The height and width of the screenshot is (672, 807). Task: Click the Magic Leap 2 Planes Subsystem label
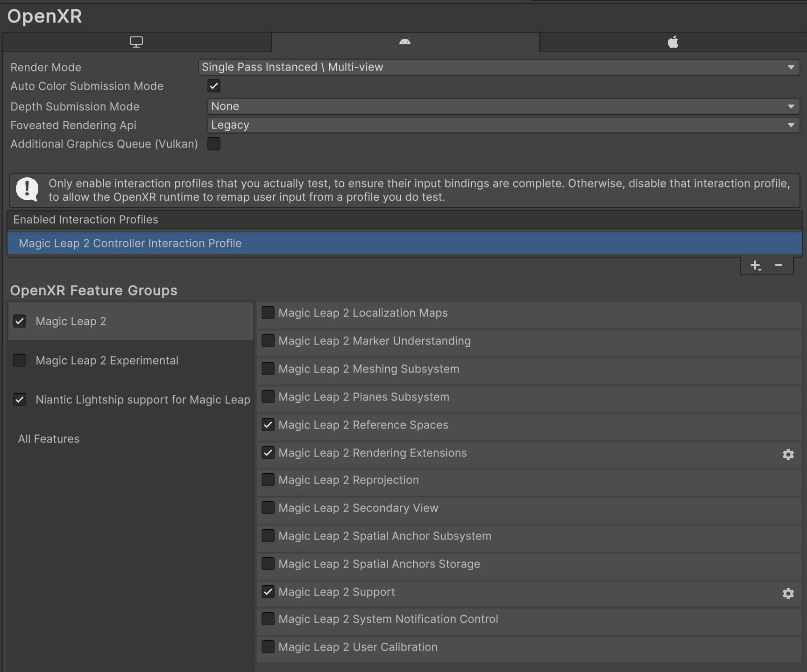(x=364, y=397)
